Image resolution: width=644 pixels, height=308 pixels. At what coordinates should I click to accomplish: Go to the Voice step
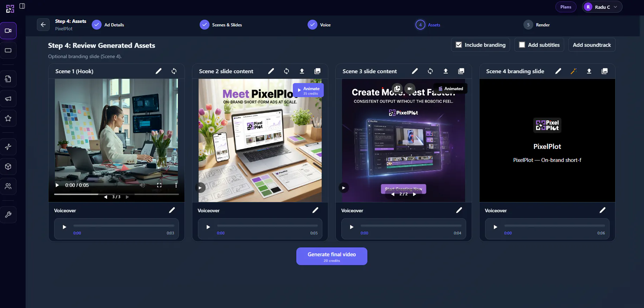coord(319,25)
